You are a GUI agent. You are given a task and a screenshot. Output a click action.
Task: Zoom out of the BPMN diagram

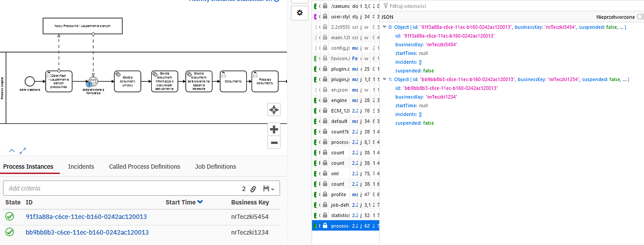point(274,143)
